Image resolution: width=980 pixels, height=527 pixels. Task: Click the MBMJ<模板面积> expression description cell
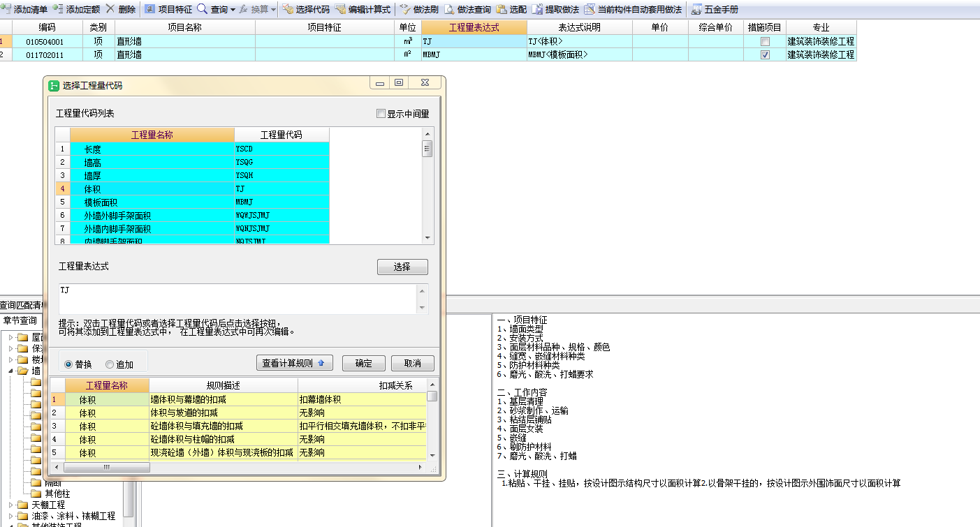coord(579,54)
